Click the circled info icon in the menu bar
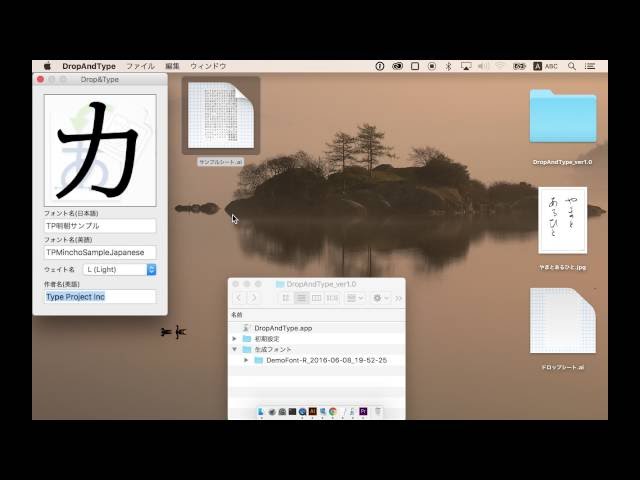 380,66
